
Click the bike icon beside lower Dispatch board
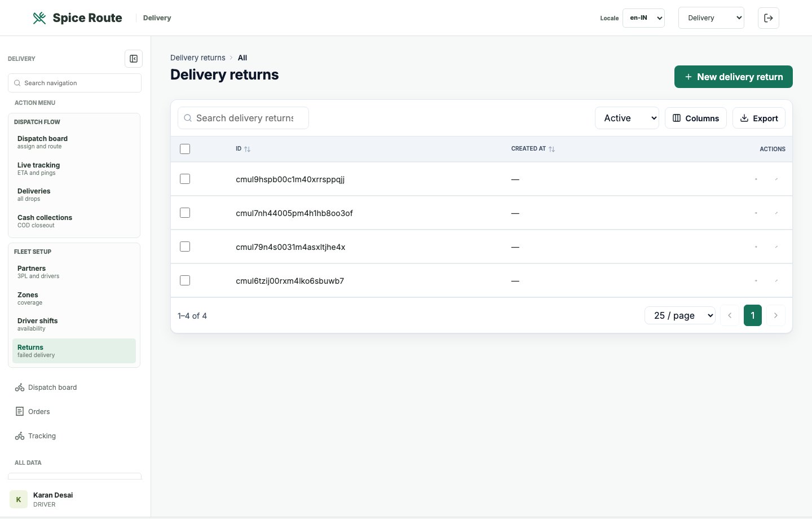(x=20, y=388)
